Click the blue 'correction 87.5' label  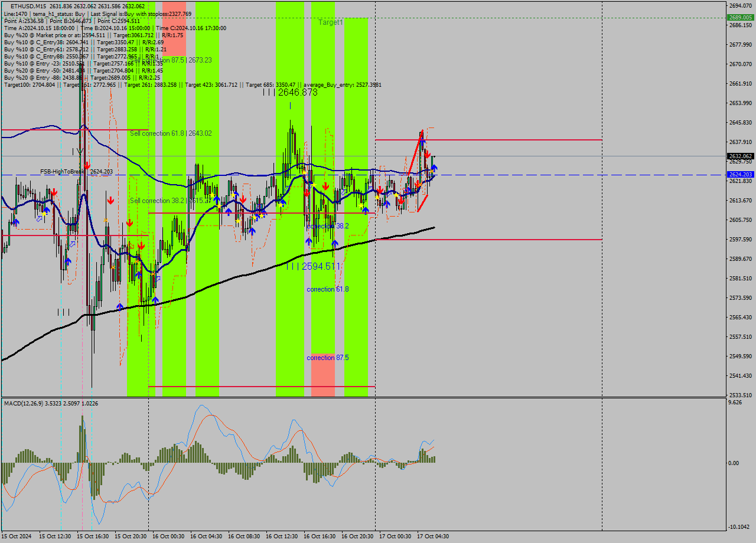[328, 358]
